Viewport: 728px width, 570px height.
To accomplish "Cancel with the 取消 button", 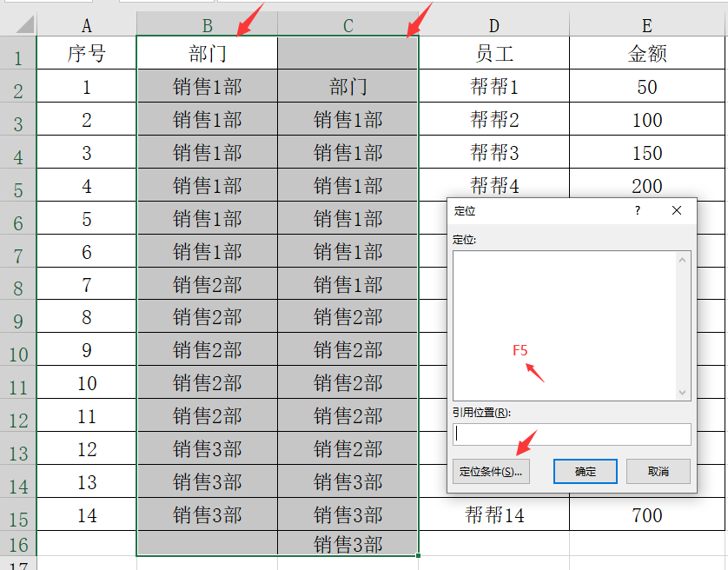I will [658, 472].
